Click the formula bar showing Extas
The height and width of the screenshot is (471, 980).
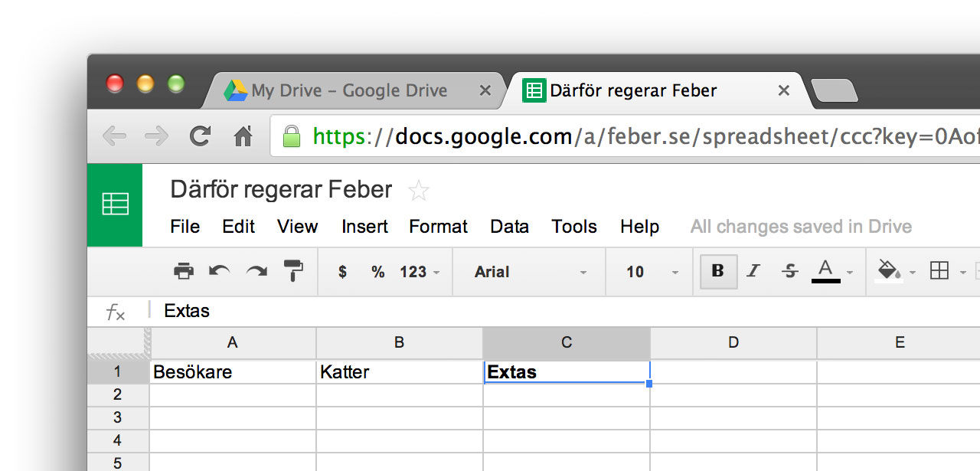click(567, 311)
